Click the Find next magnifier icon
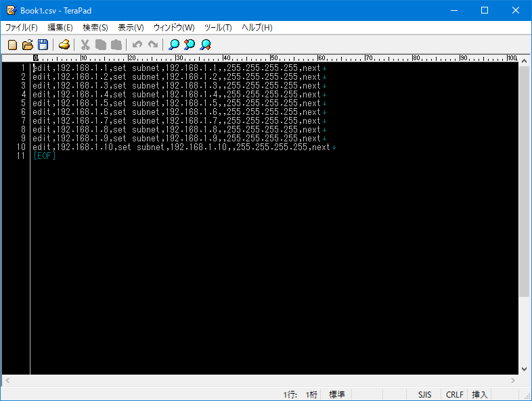The image size is (532, 401). point(205,45)
